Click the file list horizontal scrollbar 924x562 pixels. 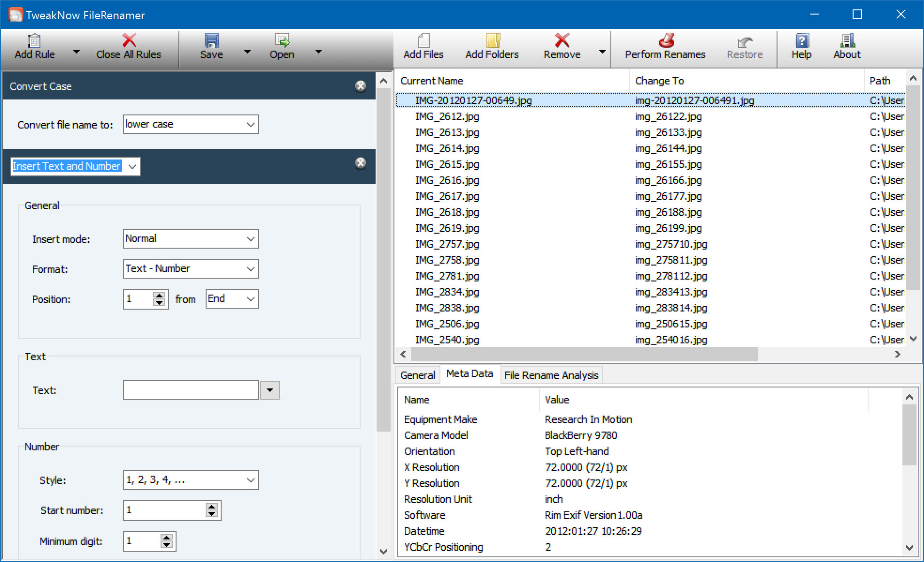tap(585, 354)
